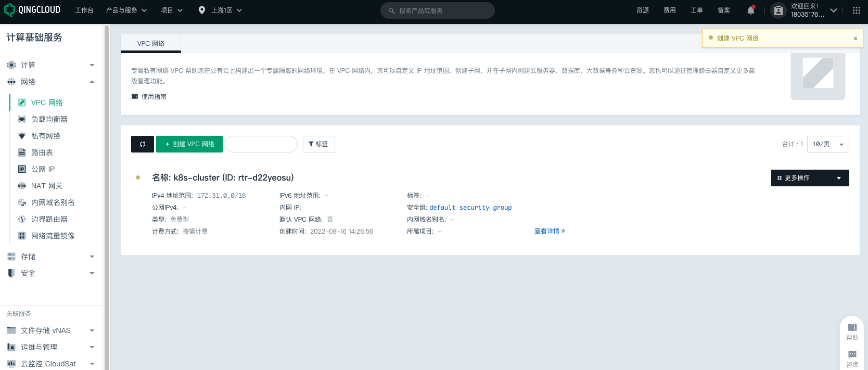This screenshot has height=370, width=868.
Task: Go to 工作台 in top bar
Action: (84, 10)
